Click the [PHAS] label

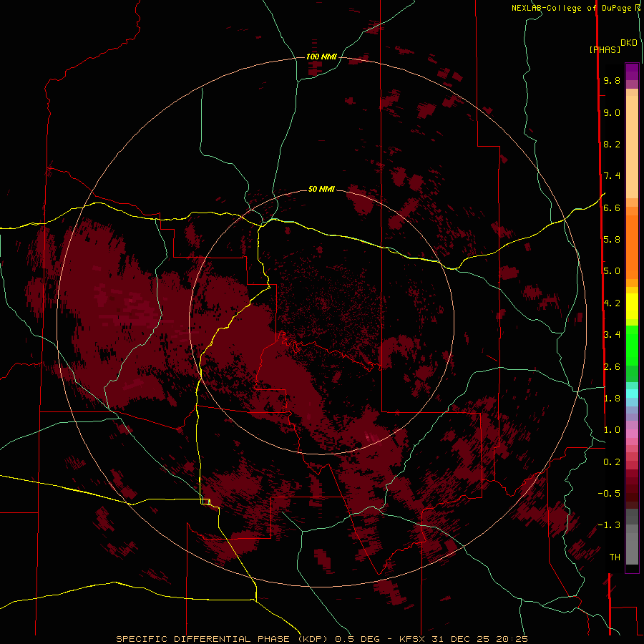tap(605, 49)
